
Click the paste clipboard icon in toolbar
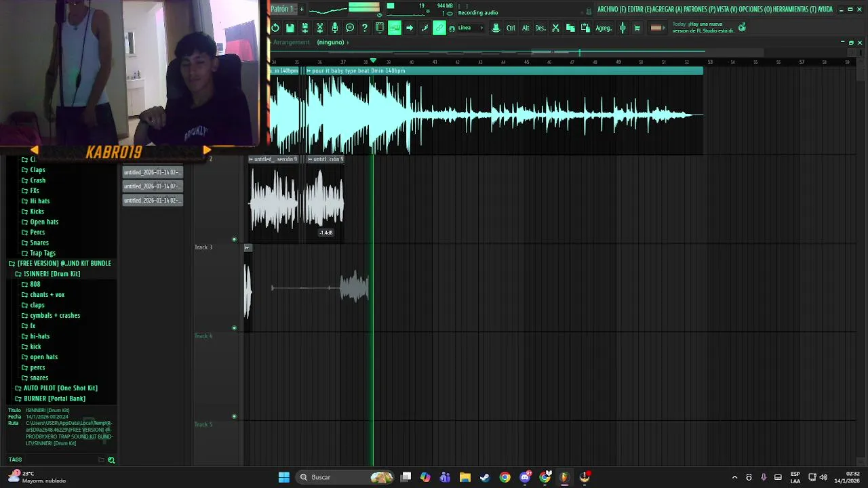point(585,28)
